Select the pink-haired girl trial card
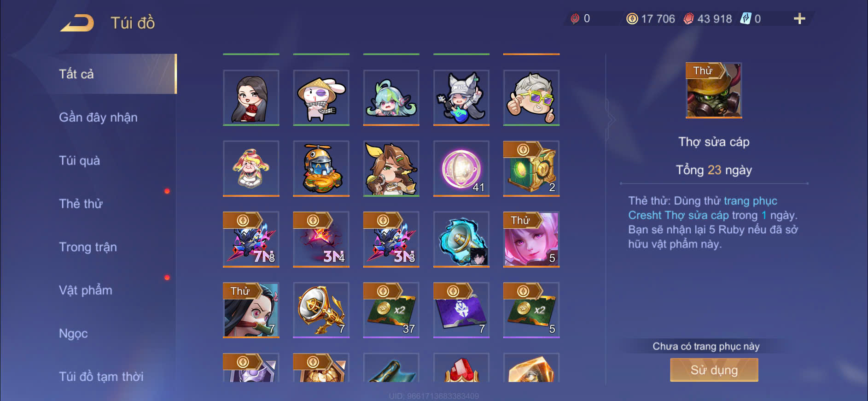This screenshot has width=868, height=401. (x=531, y=240)
